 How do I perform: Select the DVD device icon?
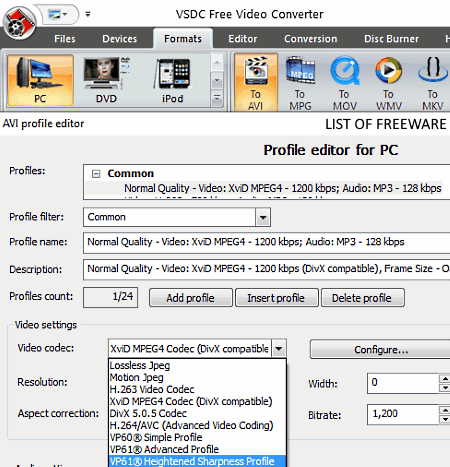click(x=106, y=80)
